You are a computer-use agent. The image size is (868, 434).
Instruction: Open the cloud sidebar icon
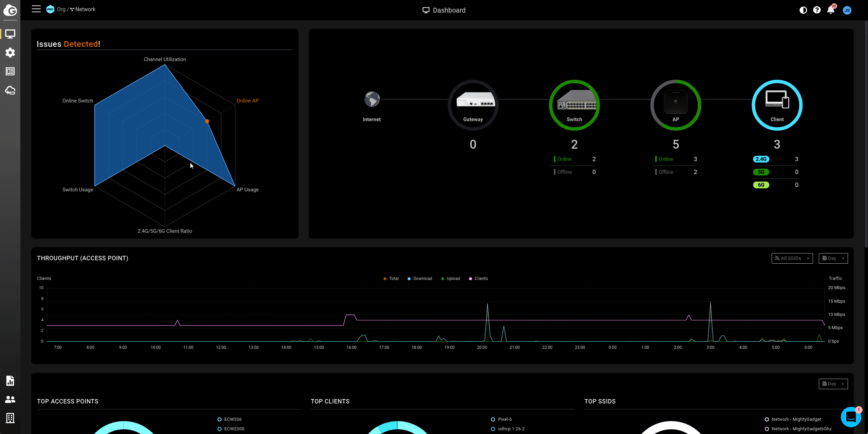pos(10,90)
